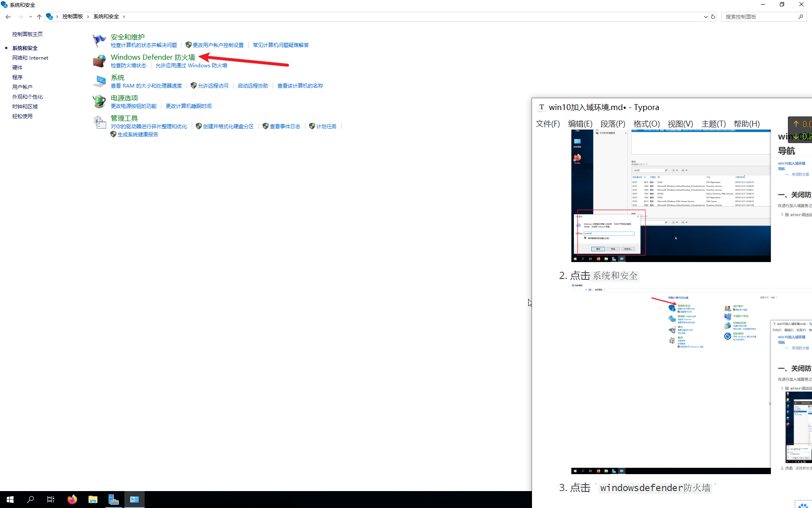Click the 控制面板 breadcrumb in address bar
This screenshot has width=812, height=508.
point(73,17)
